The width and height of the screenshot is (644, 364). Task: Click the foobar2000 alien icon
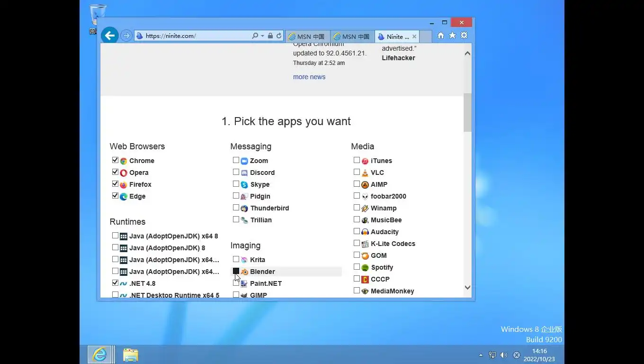click(x=365, y=197)
